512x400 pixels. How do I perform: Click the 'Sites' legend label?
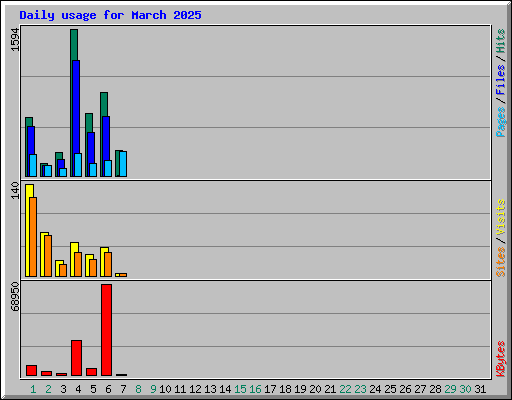tap(500, 262)
